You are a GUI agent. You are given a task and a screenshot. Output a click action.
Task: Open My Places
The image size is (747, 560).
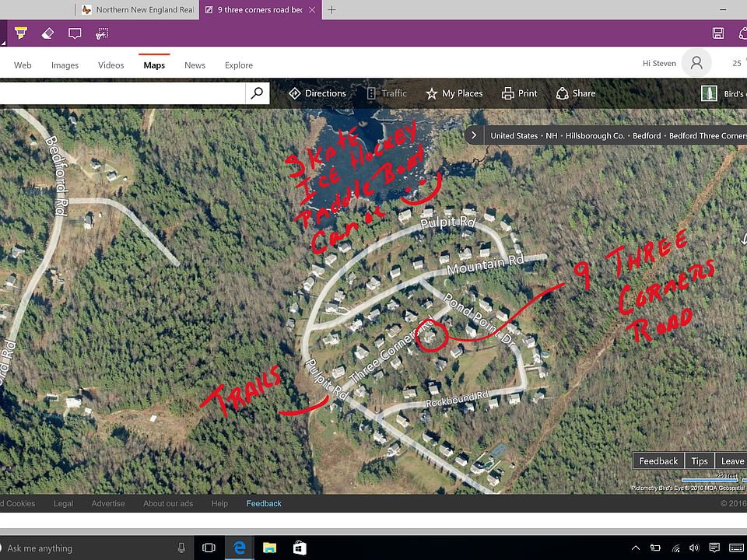[454, 93]
